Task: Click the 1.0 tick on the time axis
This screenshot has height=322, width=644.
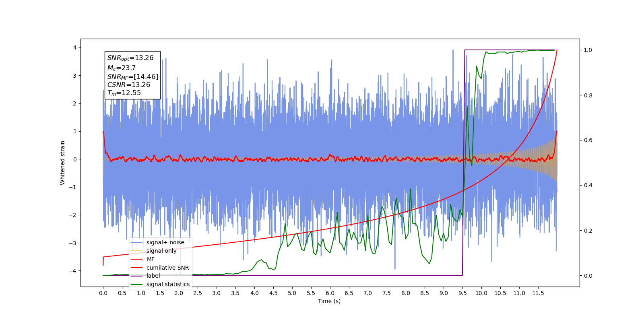Action: 141,293
